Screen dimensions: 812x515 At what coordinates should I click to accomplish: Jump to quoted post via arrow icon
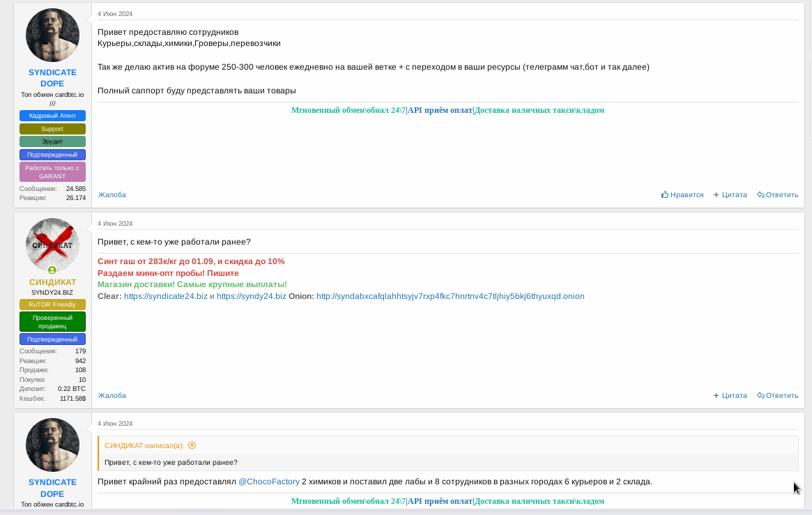click(192, 445)
